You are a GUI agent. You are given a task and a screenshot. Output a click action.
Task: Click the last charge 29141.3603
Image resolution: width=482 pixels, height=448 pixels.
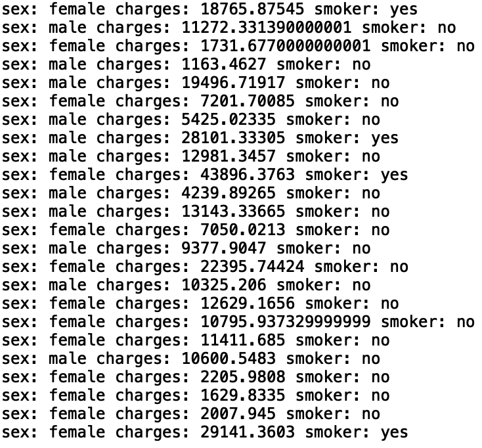238,433
